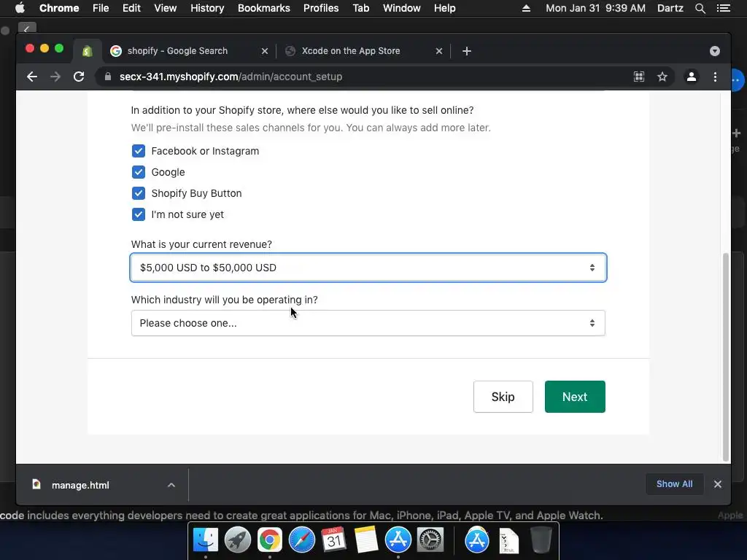Open the current revenue dropdown
Viewport: 747px width, 560px height.
click(x=368, y=268)
